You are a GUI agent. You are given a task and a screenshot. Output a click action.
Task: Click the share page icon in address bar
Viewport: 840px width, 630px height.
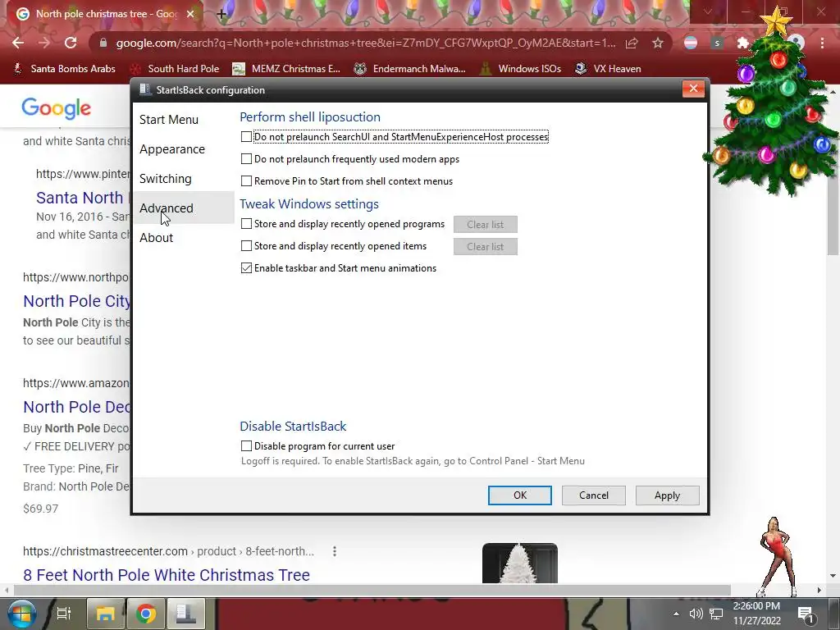pos(632,43)
